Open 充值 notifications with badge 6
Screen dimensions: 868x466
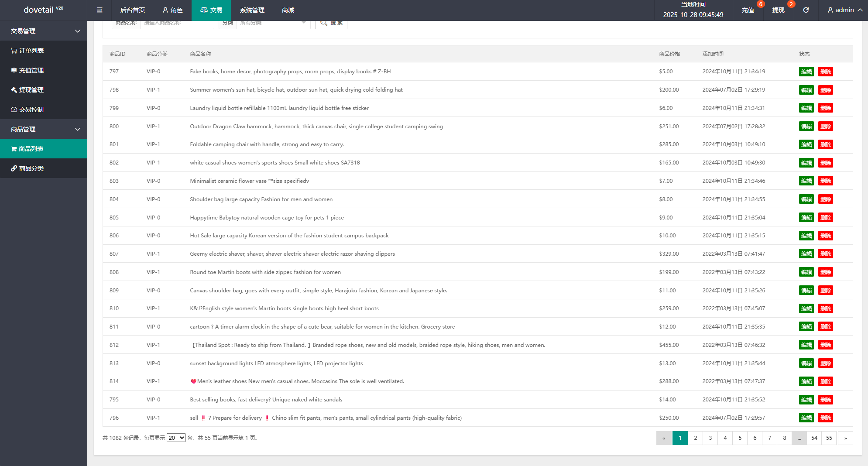click(x=748, y=10)
